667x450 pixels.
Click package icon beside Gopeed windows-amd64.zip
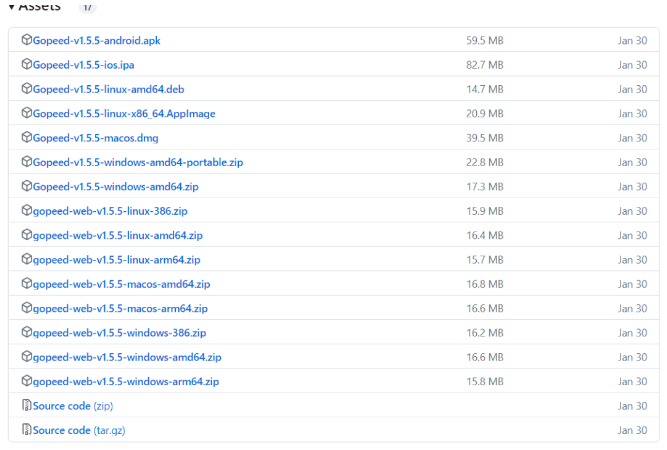coord(26,185)
